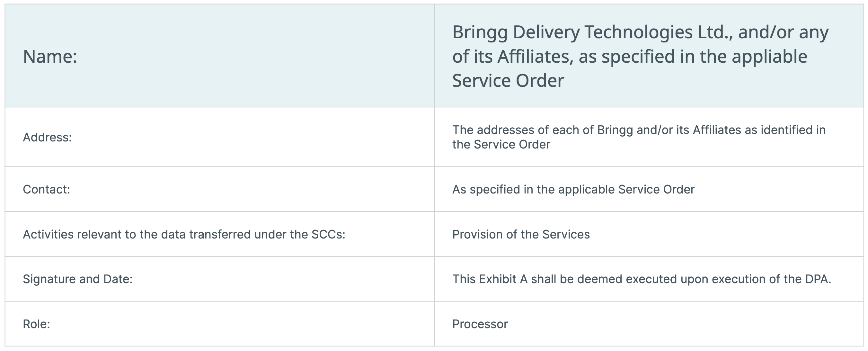Image resolution: width=868 pixels, height=351 pixels.
Task: Click 'the Service Order' in address cell
Action: click(501, 144)
